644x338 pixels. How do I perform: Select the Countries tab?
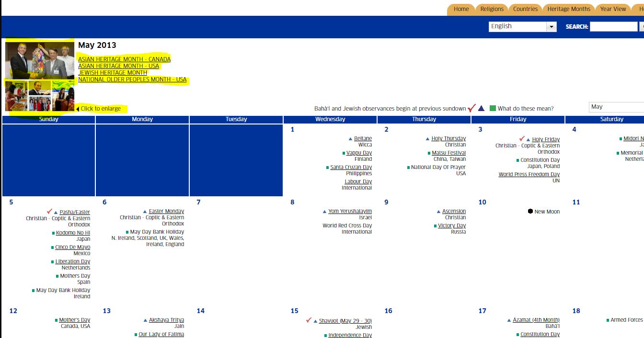(x=525, y=9)
